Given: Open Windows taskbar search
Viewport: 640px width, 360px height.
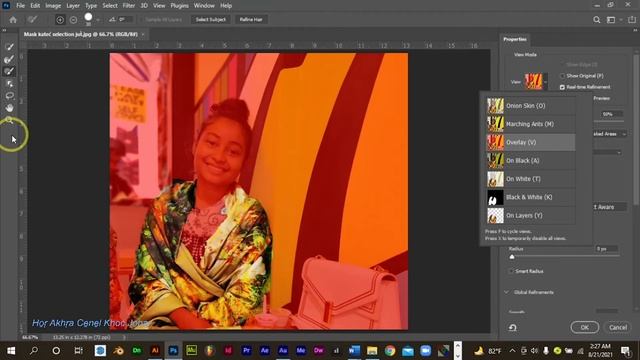Looking at the screenshot, I should pyautogui.click(x=34, y=350).
